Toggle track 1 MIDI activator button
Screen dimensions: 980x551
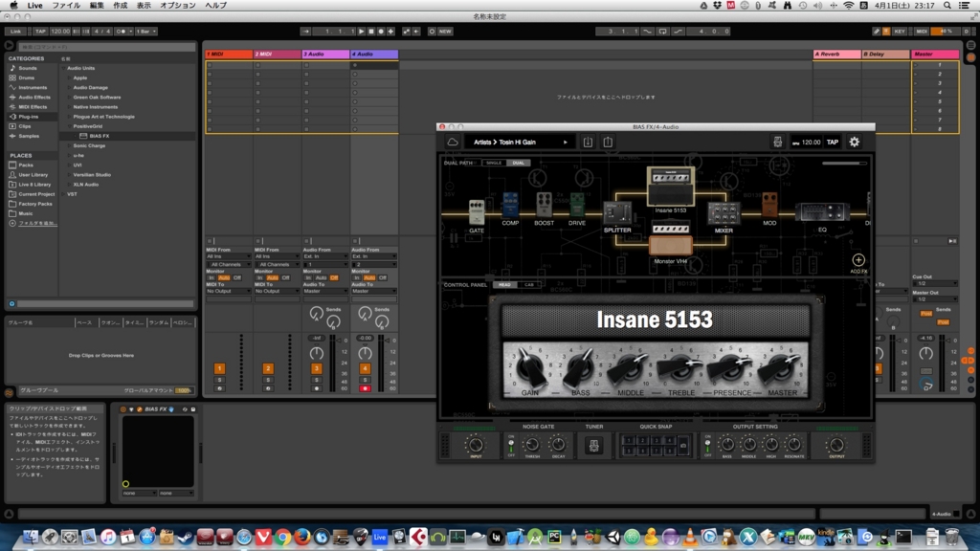(219, 368)
